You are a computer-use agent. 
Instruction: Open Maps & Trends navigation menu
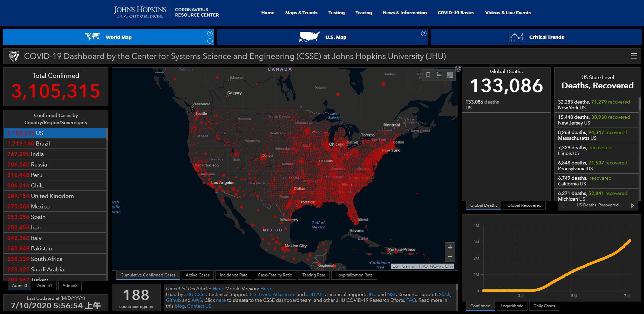pos(301,13)
